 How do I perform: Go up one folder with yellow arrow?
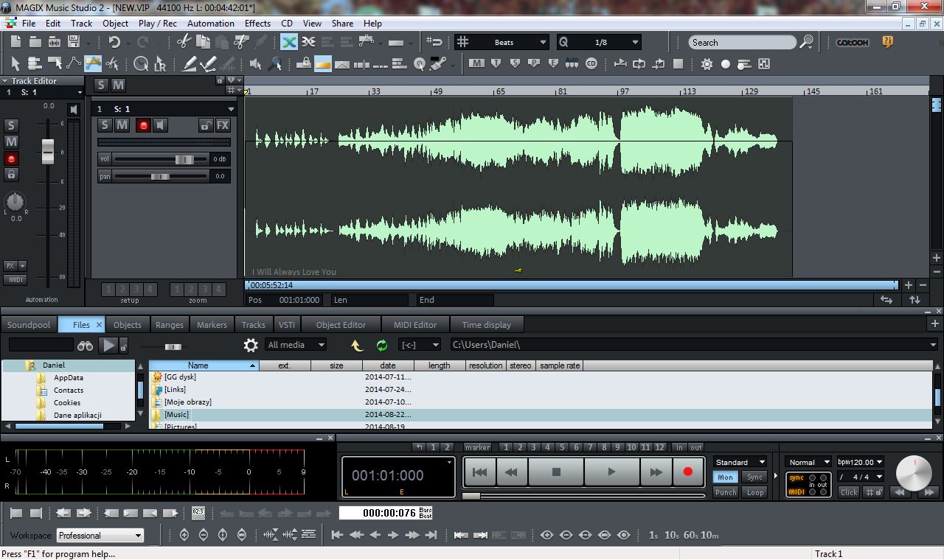[357, 345]
